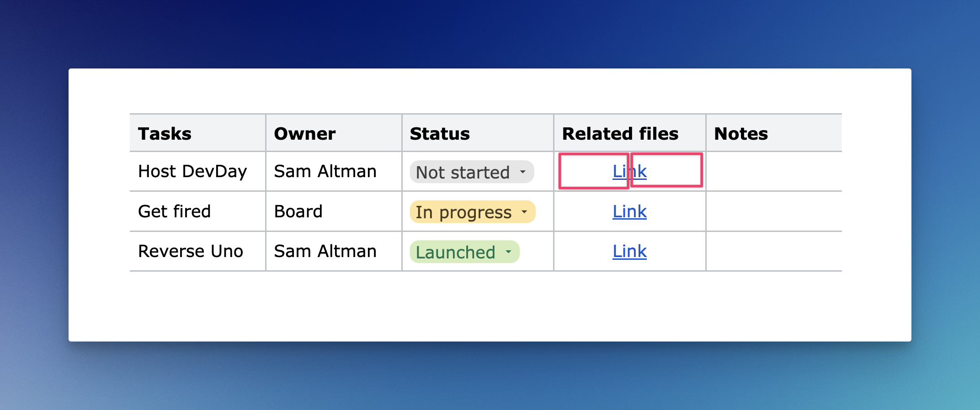Click the empty Notes cell for Host DevDay
This screenshot has width=980, height=410.
coord(774,171)
